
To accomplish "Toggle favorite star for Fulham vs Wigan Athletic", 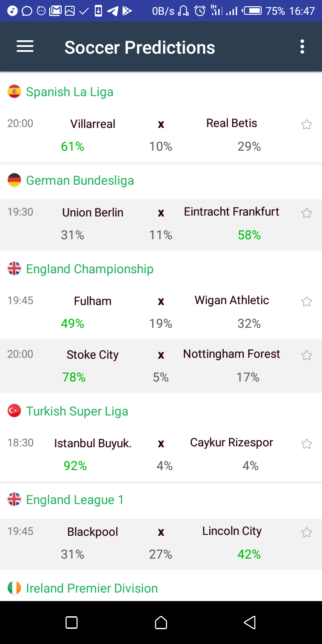I will (x=306, y=301).
